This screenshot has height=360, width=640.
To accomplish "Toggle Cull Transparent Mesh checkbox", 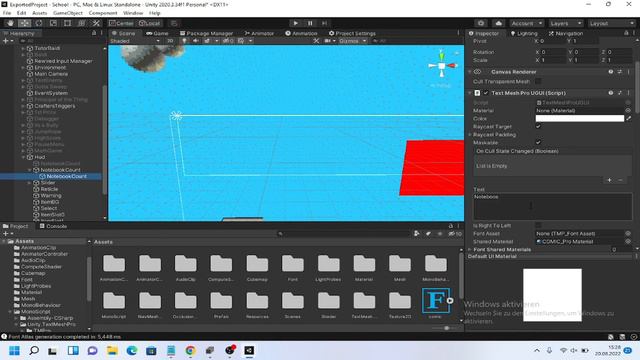I will (538, 81).
